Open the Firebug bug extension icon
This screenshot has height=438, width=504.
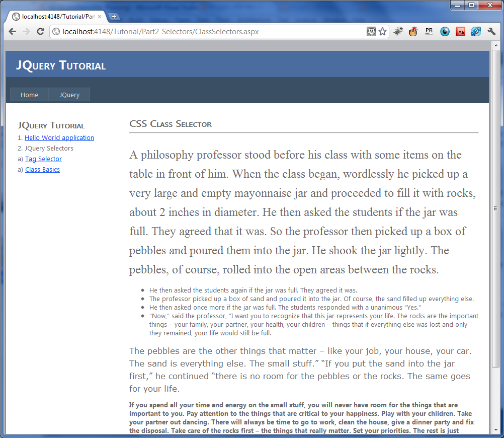pyautogui.click(x=398, y=31)
